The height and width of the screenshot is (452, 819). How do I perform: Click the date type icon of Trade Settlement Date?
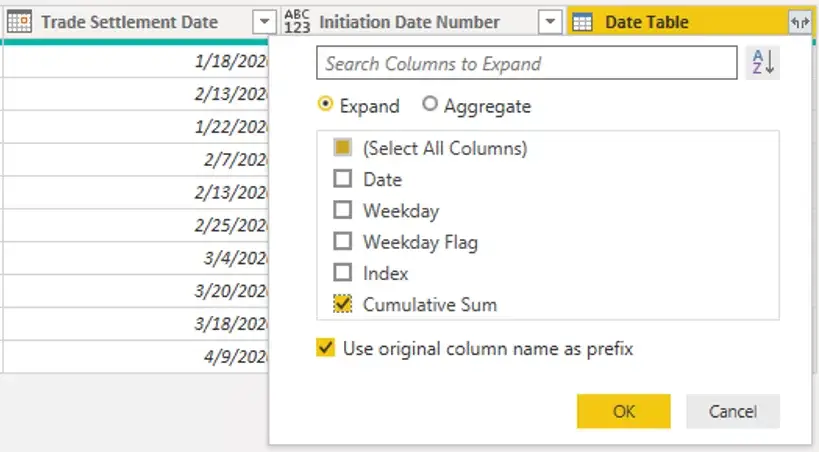tap(19, 22)
